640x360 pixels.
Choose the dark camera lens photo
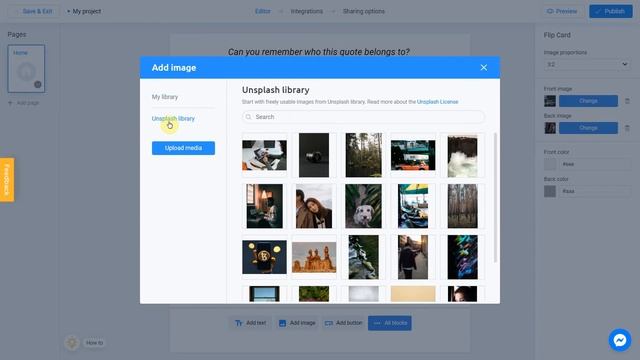pos(314,155)
